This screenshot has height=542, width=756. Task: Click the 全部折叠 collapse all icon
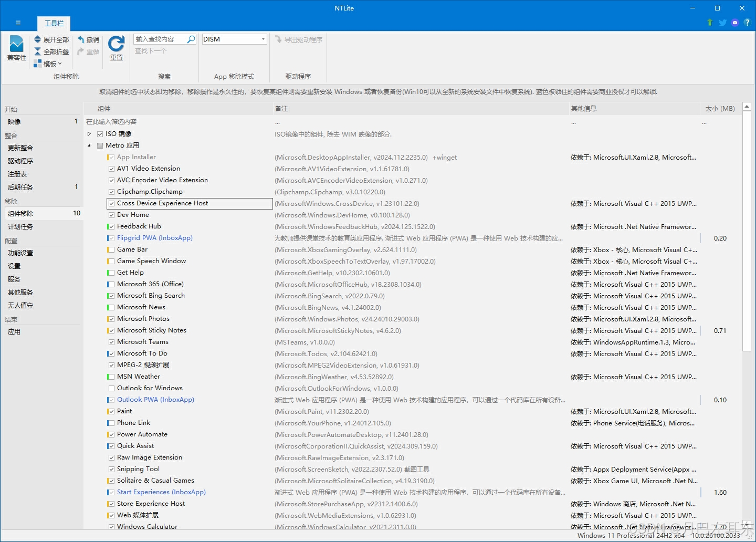tap(38, 51)
